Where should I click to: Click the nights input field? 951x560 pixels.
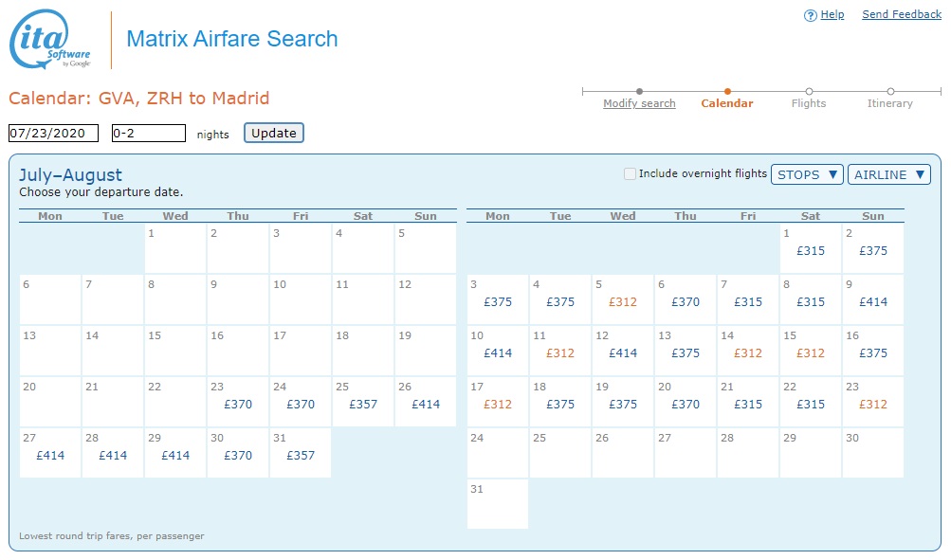[x=148, y=134]
